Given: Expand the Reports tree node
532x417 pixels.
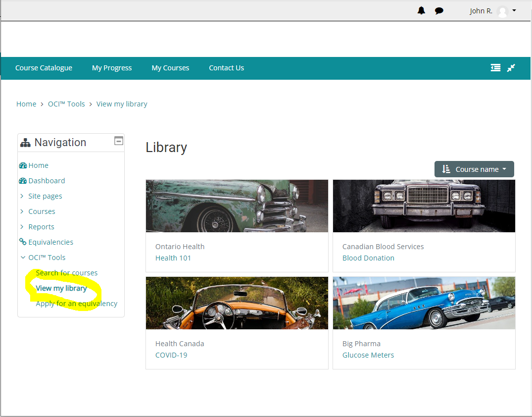Looking at the screenshot, I should pyautogui.click(x=22, y=227).
